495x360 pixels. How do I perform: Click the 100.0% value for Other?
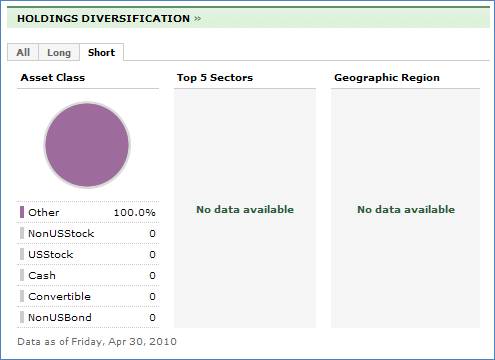(x=135, y=212)
